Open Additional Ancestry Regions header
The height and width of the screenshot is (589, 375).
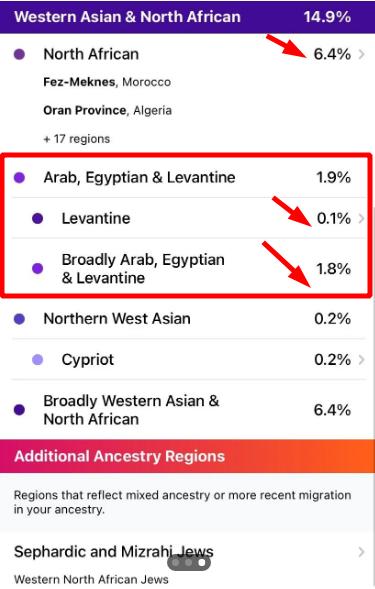[x=188, y=456]
